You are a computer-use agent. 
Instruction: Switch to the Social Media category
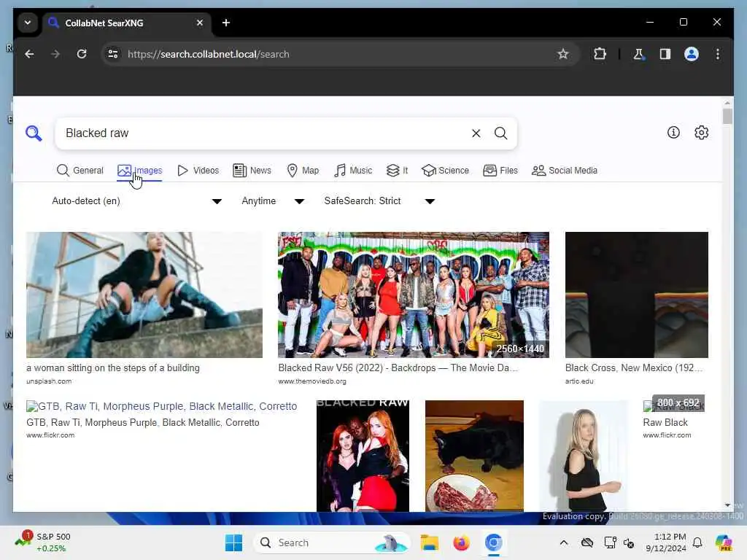(565, 171)
